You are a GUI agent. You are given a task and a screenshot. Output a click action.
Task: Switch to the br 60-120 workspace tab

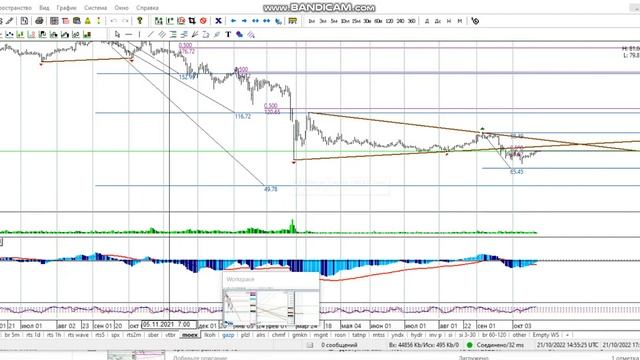[x=494, y=335]
